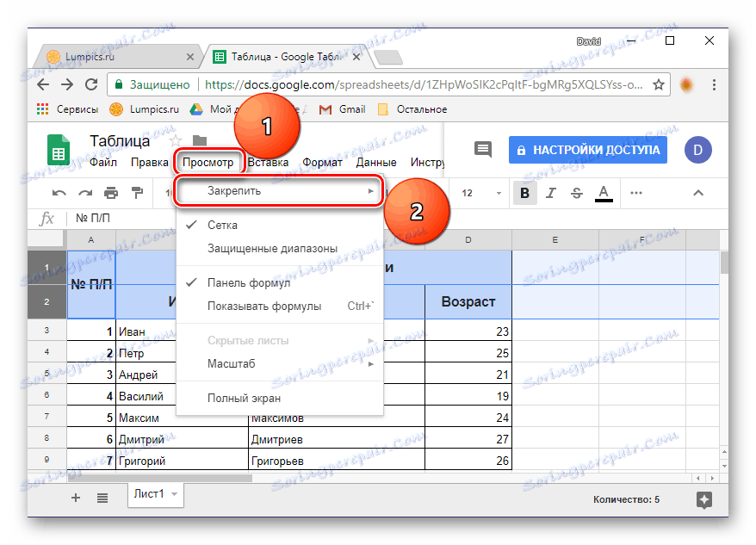Open the Lumpics.ru bookmark

144,109
